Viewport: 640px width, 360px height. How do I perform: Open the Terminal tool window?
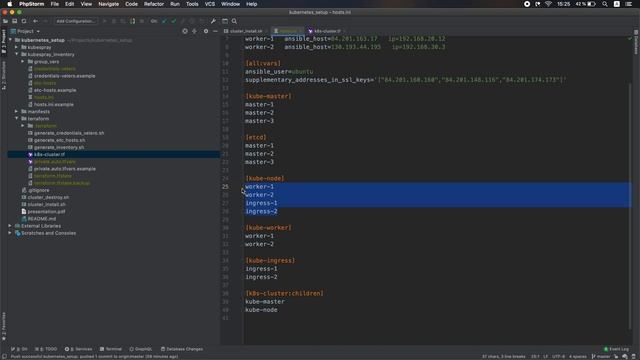(x=111, y=349)
